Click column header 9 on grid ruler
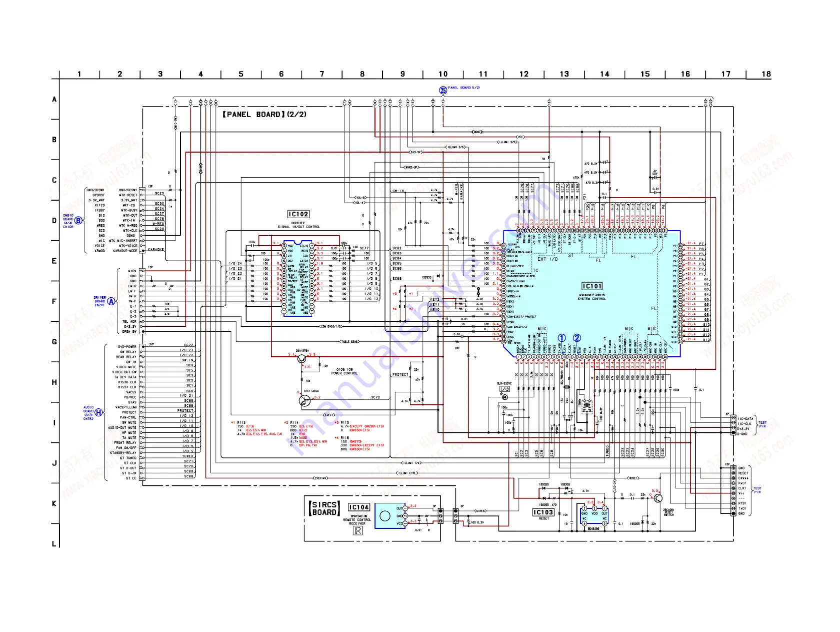The image size is (840, 632). pyautogui.click(x=403, y=74)
